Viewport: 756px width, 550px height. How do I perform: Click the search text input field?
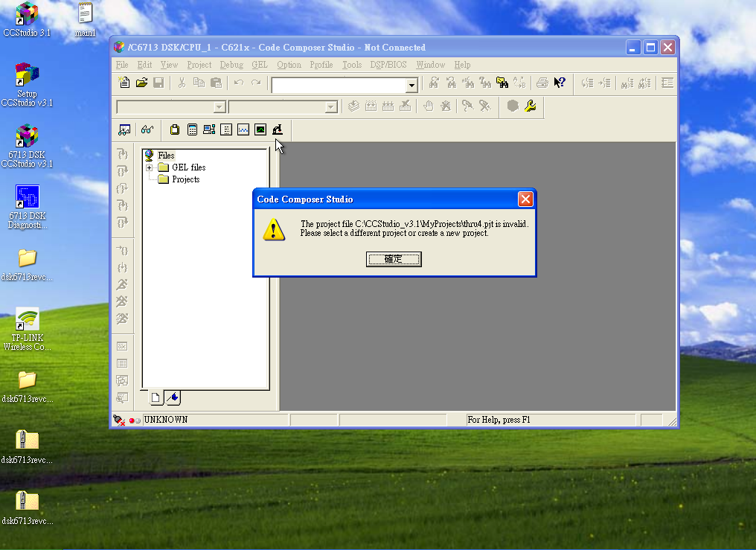point(339,86)
